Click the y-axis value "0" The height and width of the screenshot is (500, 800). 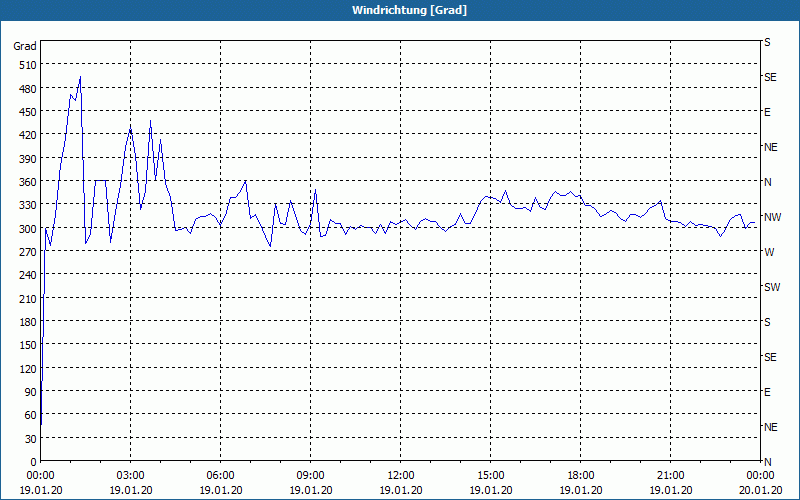pos(34,462)
